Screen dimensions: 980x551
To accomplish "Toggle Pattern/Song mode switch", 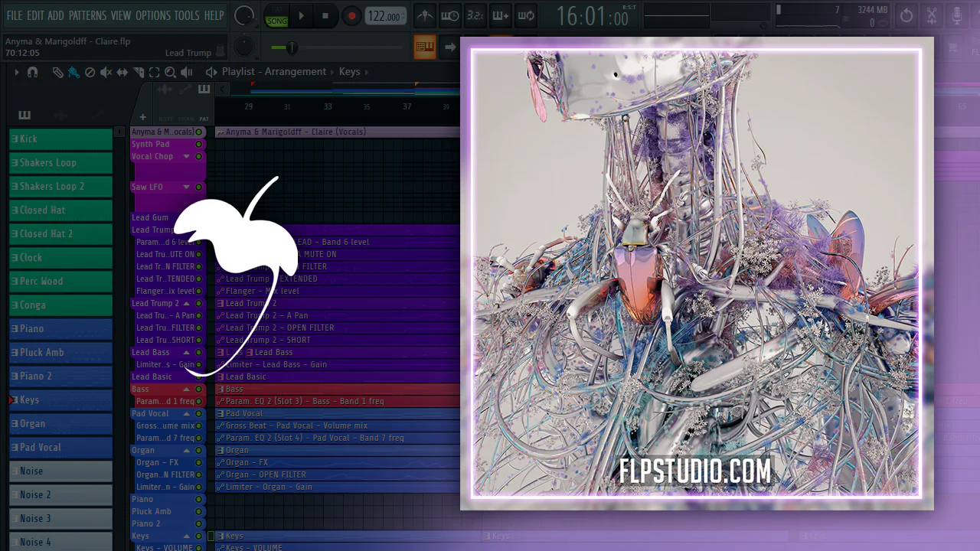I will coord(276,15).
